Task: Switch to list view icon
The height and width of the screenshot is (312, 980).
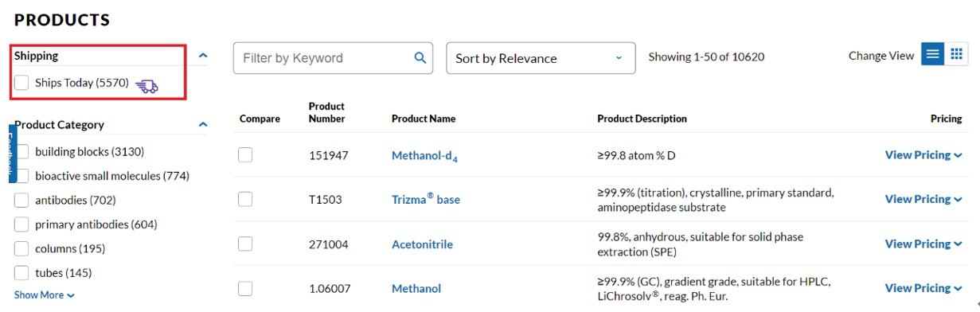Action: pyautogui.click(x=933, y=54)
